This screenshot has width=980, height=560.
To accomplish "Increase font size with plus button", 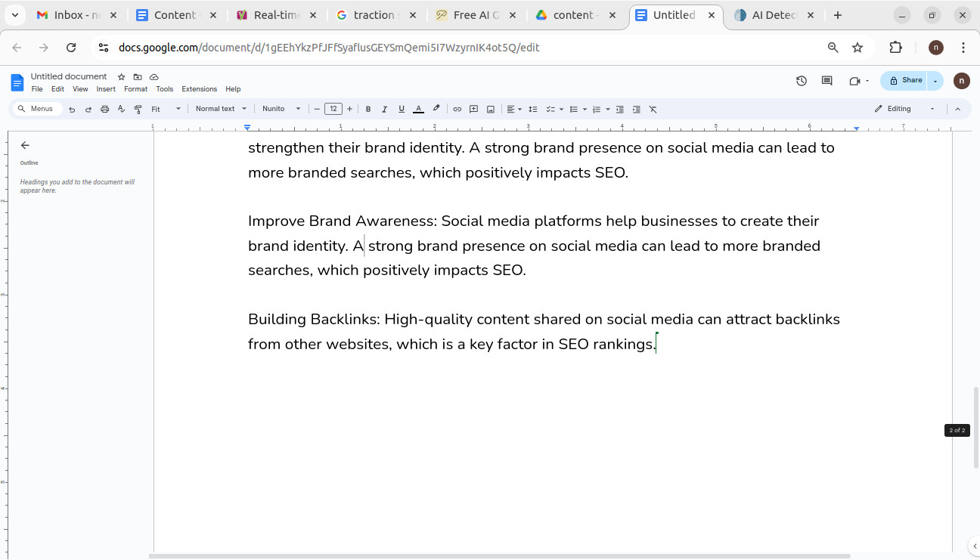I will pos(349,109).
